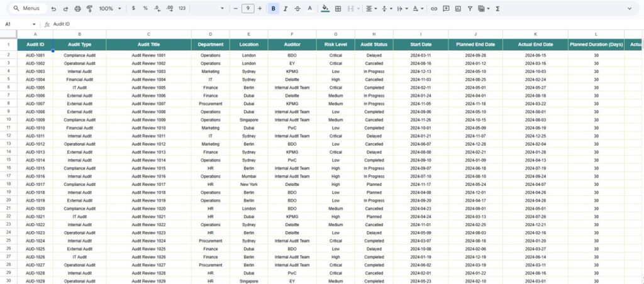Image resolution: width=644 pixels, height=284 pixels.
Task: Select the London cell in row 21
Action: coord(249,209)
